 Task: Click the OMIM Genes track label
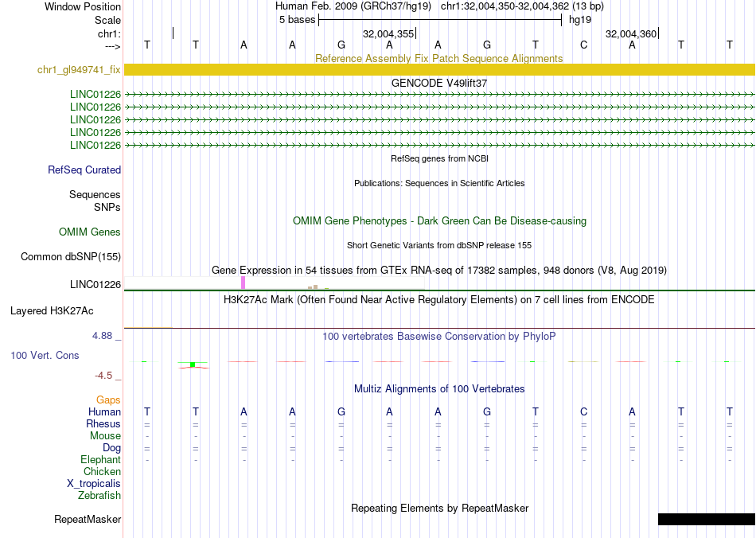90,232
